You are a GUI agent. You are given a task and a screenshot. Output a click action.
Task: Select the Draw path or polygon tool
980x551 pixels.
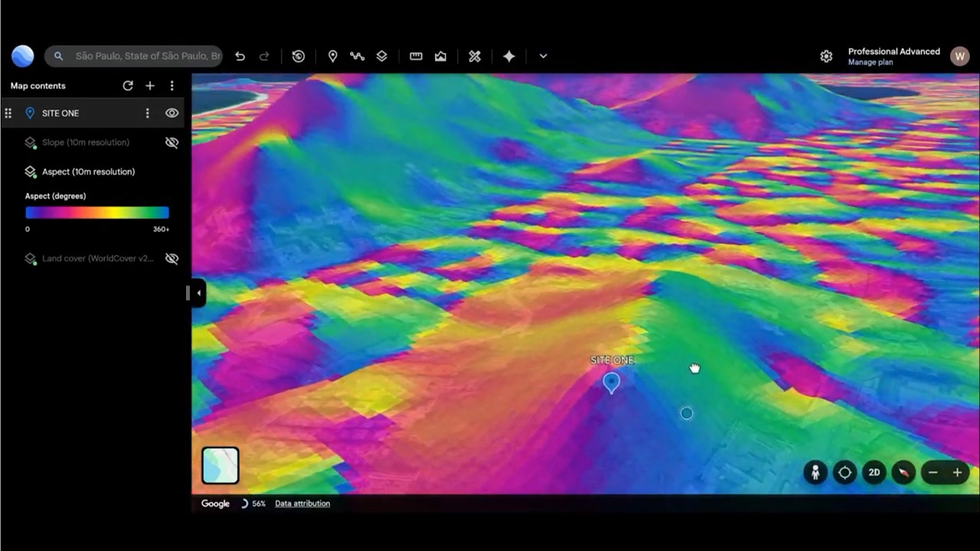(x=357, y=56)
